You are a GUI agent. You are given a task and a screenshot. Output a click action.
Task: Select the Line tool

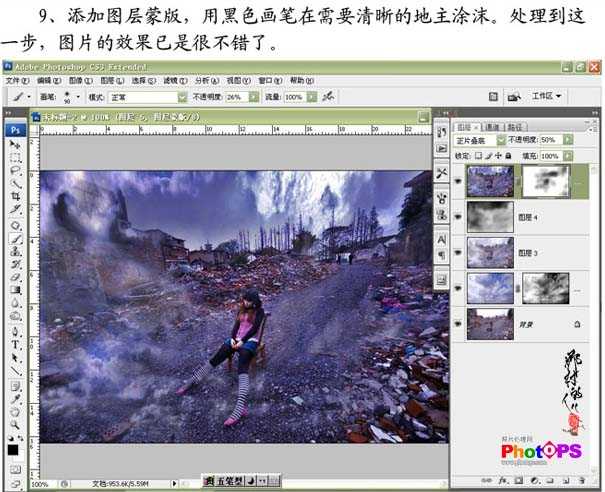pos(15,371)
